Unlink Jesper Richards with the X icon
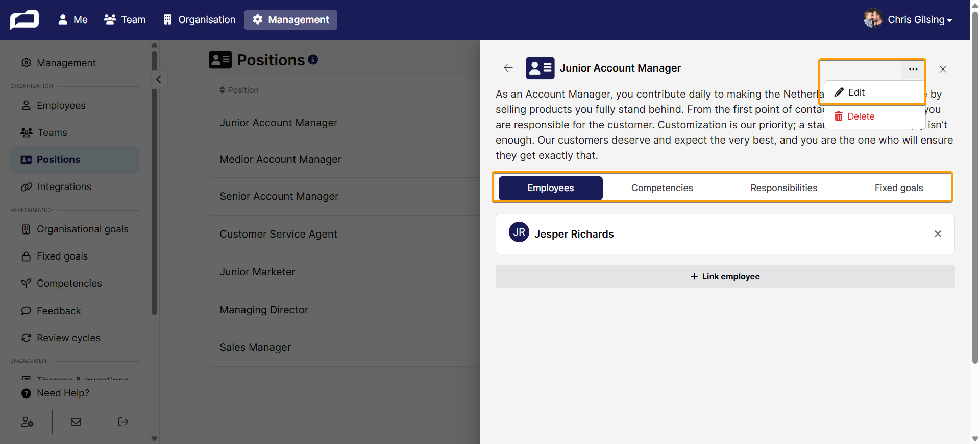The width and height of the screenshot is (980, 444). (x=938, y=233)
